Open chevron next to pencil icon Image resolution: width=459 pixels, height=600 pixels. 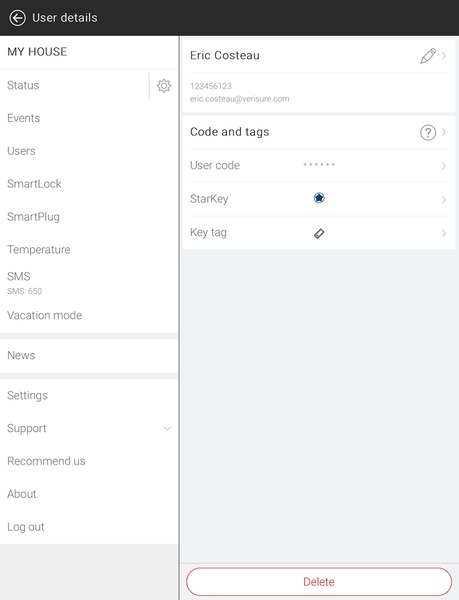click(444, 56)
